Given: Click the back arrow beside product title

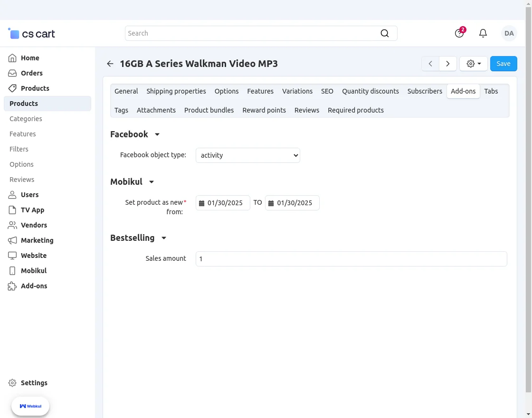Looking at the screenshot, I should tap(110, 64).
